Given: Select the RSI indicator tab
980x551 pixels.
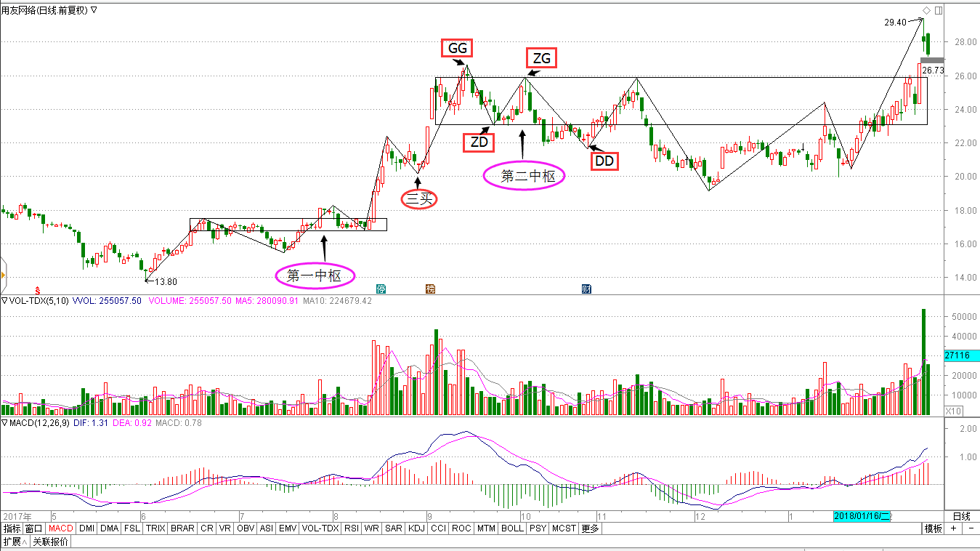Looking at the screenshot, I should click(x=352, y=528).
